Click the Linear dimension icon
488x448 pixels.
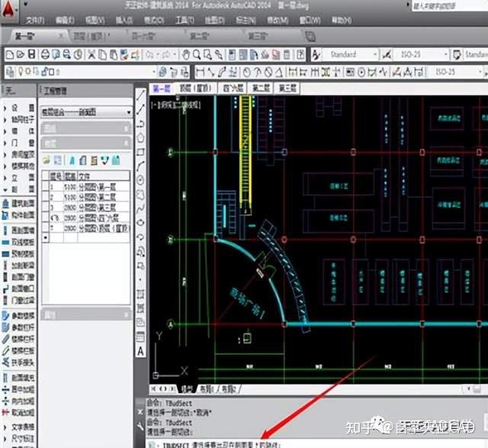[201, 73]
